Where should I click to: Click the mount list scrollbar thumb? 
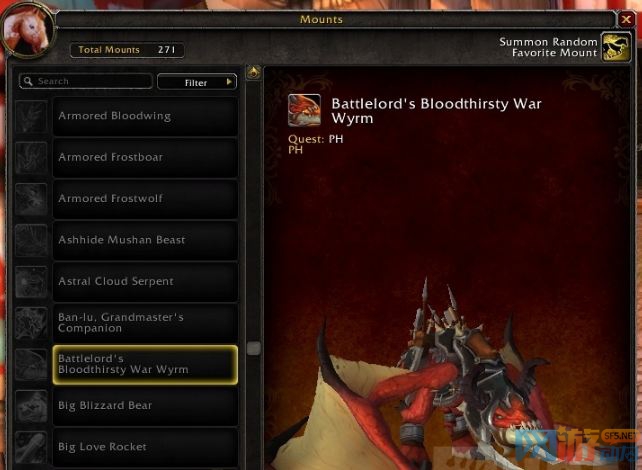pyautogui.click(x=254, y=348)
